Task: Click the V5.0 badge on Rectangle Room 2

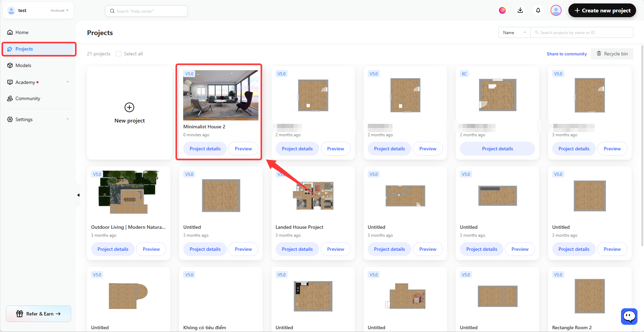Action: [558, 275]
